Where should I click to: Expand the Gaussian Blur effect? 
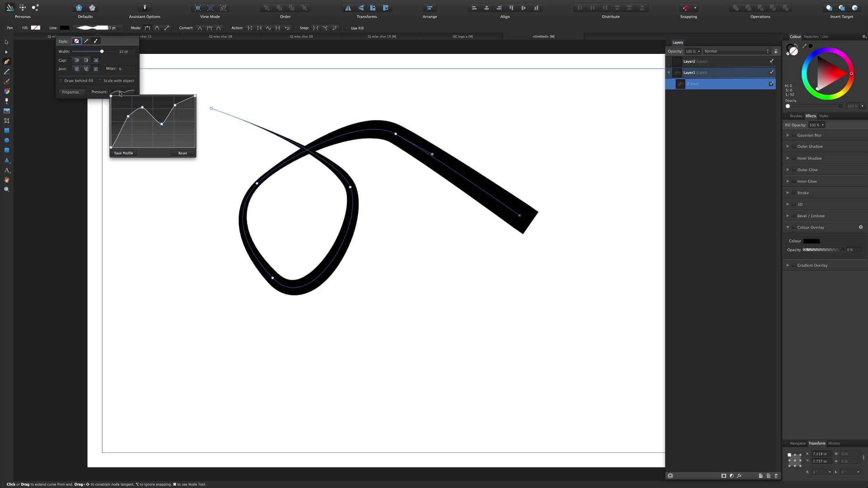pyautogui.click(x=788, y=135)
